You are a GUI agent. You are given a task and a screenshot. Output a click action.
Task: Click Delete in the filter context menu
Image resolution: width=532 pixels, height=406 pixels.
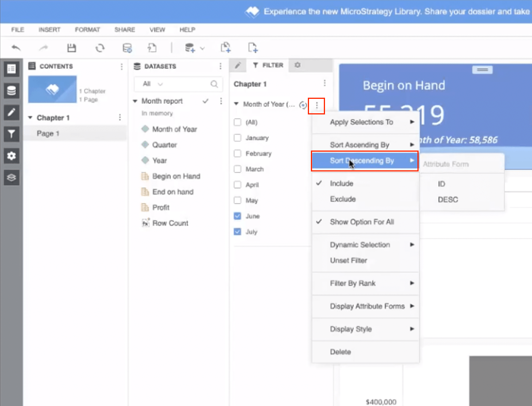(366, 352)
